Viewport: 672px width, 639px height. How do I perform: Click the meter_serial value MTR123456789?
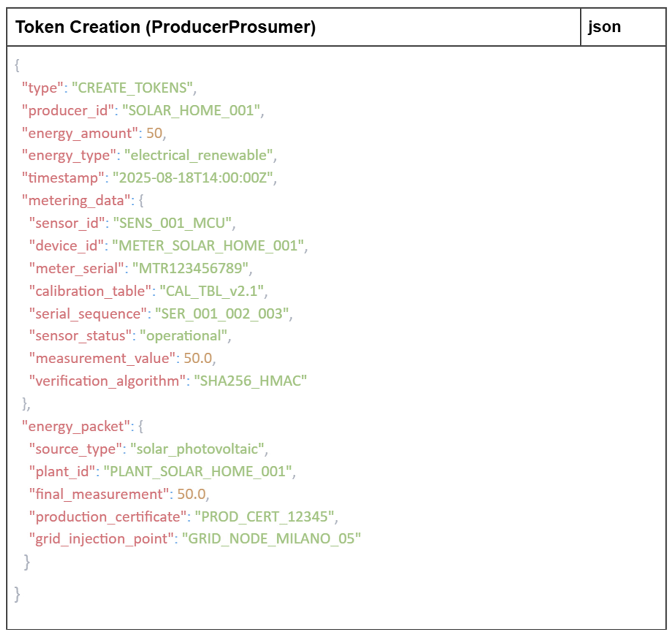[190, 268]
